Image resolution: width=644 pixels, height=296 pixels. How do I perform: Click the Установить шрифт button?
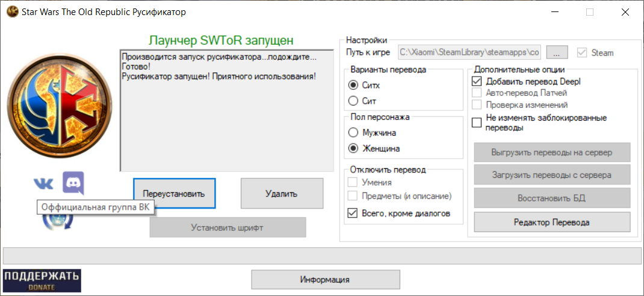pyautogui.click(x=228, y=227)
